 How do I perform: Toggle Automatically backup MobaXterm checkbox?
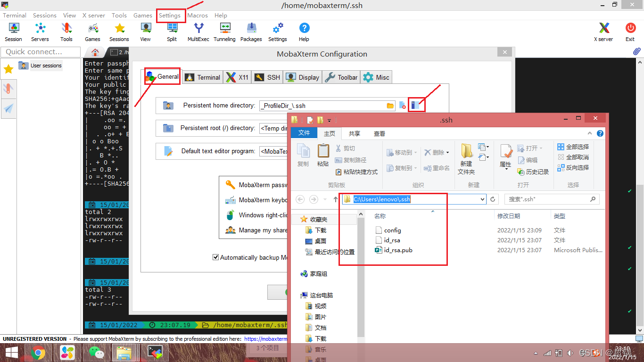(x=215, y=257)
